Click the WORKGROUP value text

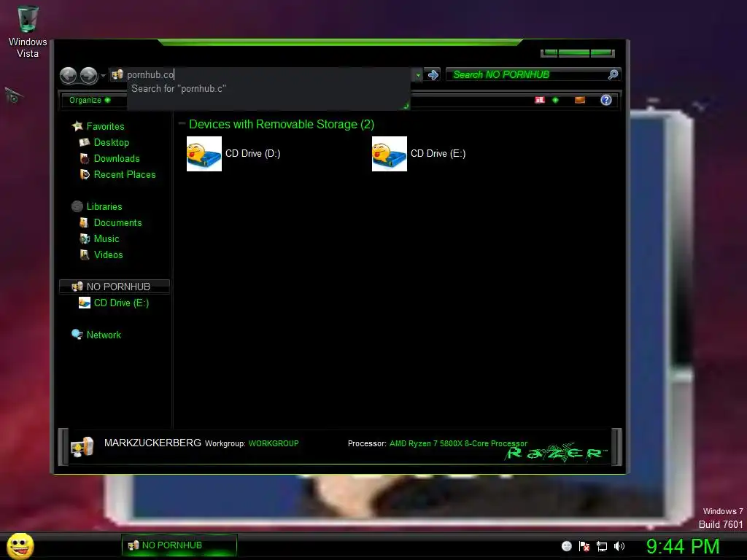(274, 443)
